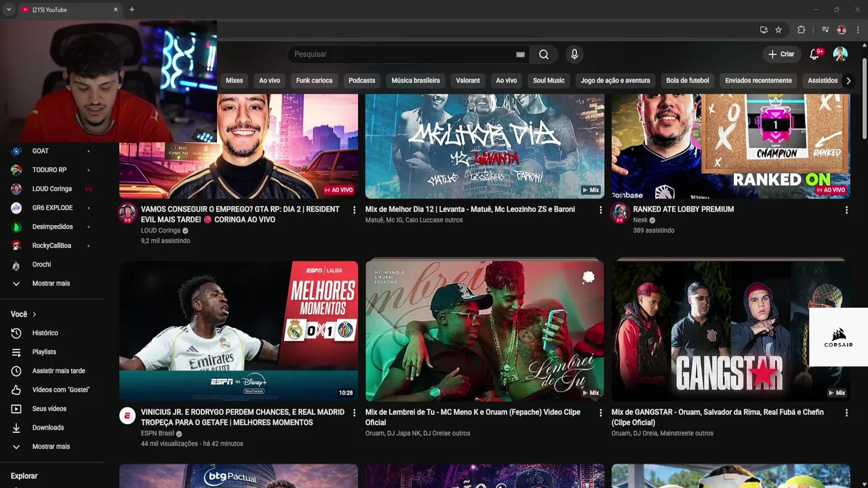
Task: Select the first Ao vivo chip
Action: click(269, 81)
